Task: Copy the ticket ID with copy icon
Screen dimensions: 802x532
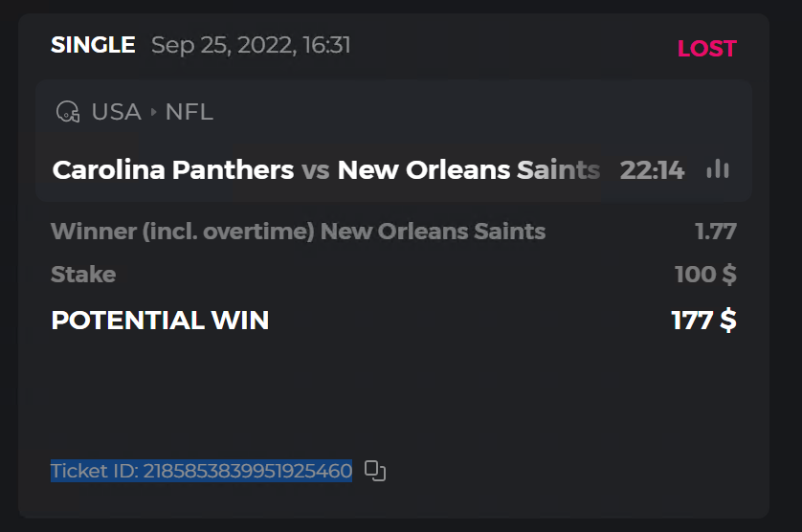Action: 375,471
